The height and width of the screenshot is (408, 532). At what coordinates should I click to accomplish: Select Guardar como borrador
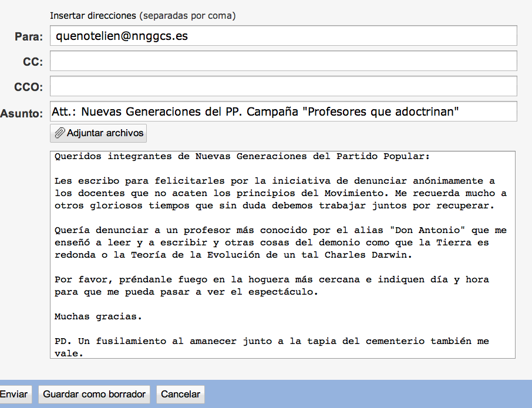(93, 394)
